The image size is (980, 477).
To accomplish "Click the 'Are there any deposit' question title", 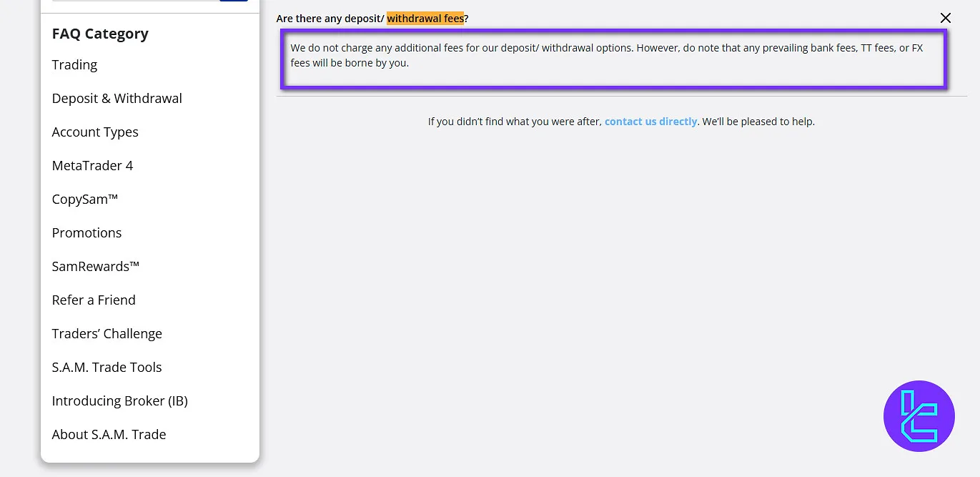I will (330, 18).
